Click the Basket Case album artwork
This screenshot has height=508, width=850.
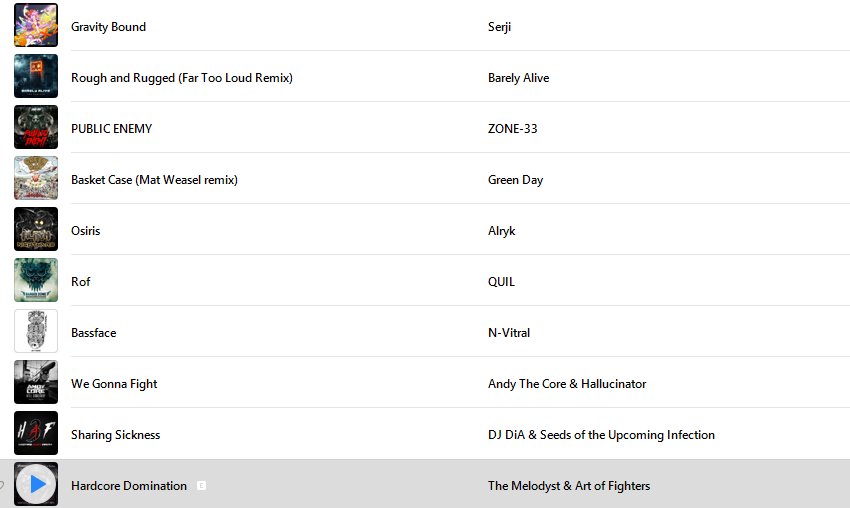[36, 178]
